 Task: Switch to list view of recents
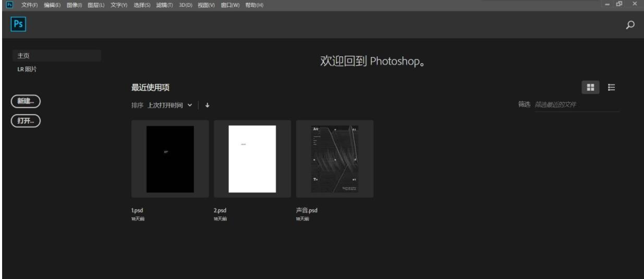pyautogui.click(x=612, y=88)
